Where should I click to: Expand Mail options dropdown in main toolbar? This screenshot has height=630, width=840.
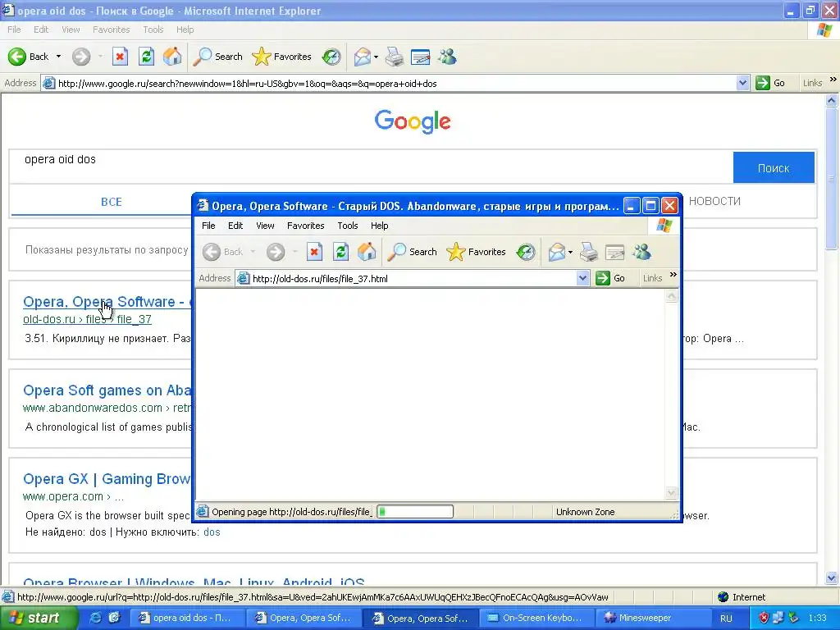tap(376, 57)
